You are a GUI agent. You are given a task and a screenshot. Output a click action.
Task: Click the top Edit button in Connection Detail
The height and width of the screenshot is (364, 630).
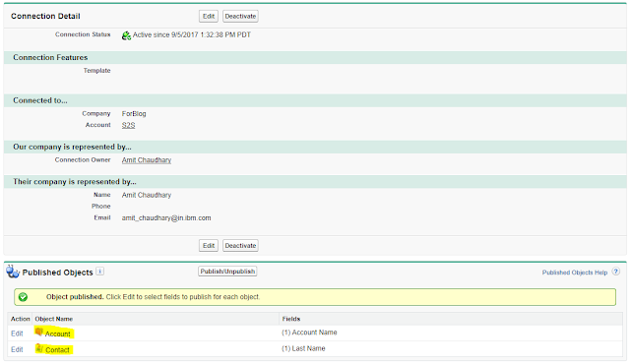(208, 16)
